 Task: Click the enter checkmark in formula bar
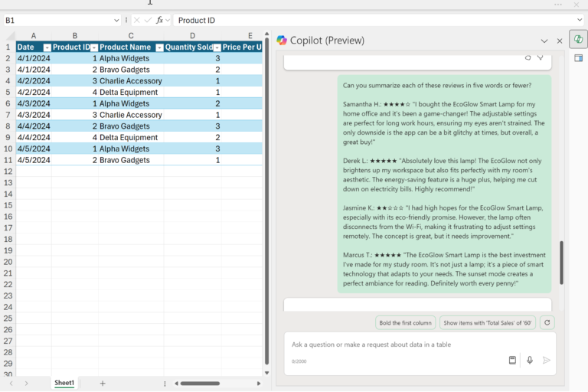coord(148,20)
